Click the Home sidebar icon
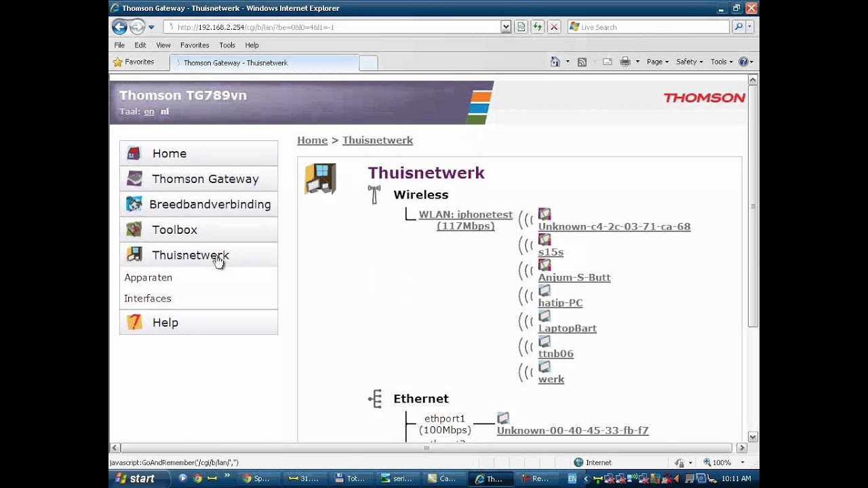868x488 pixels. click(134, 153)
